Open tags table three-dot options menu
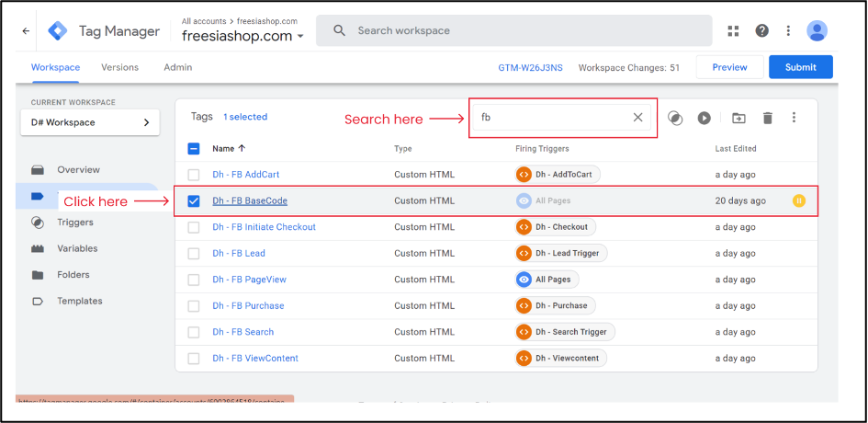Screen dimensions: 868x423 794,118
